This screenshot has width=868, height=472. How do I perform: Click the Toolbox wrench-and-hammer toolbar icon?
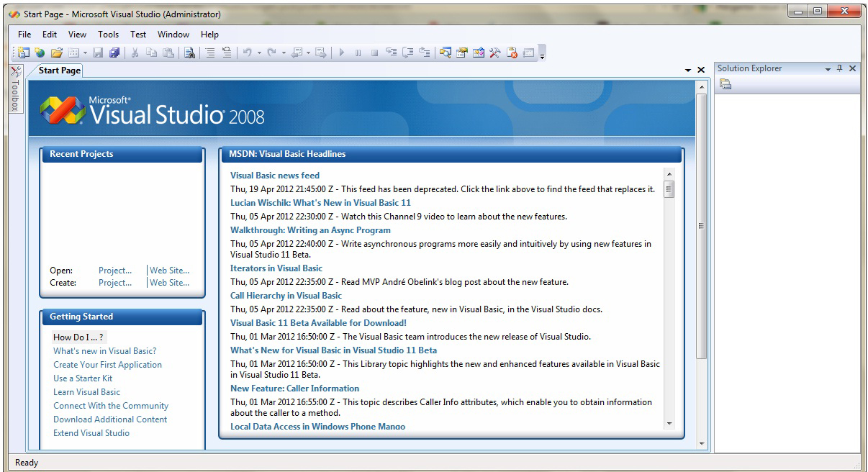tap(494, 53)
